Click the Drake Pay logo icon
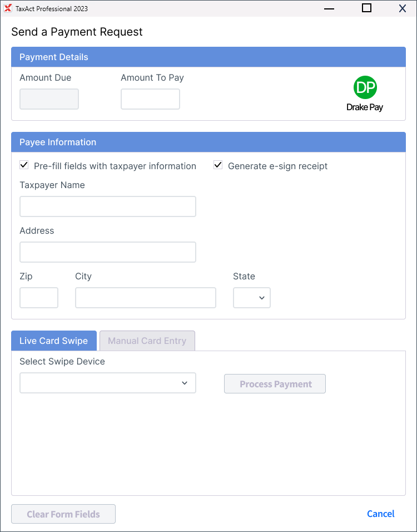Viewport: 417px width, 532px height. 365,87
